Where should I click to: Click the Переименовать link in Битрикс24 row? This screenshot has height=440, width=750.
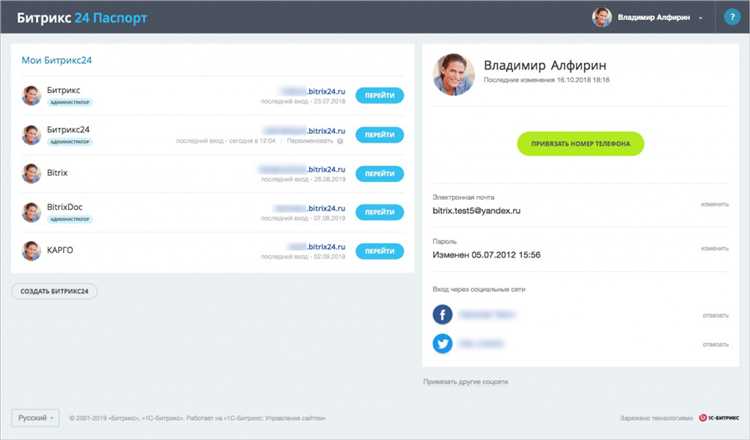pyautogui.click(x=310, y=141)
